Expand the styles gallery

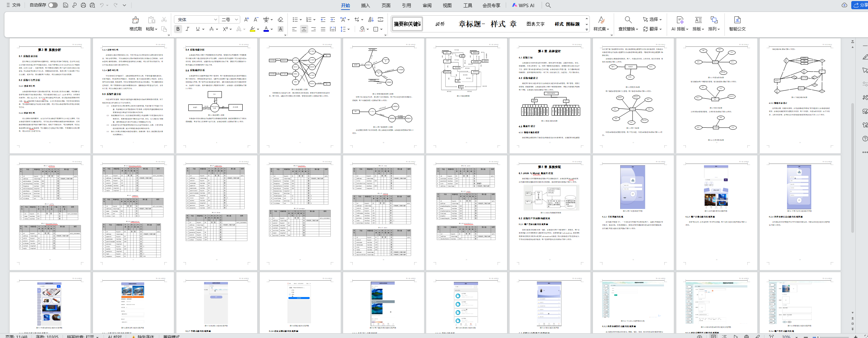[x=587, y=30]
